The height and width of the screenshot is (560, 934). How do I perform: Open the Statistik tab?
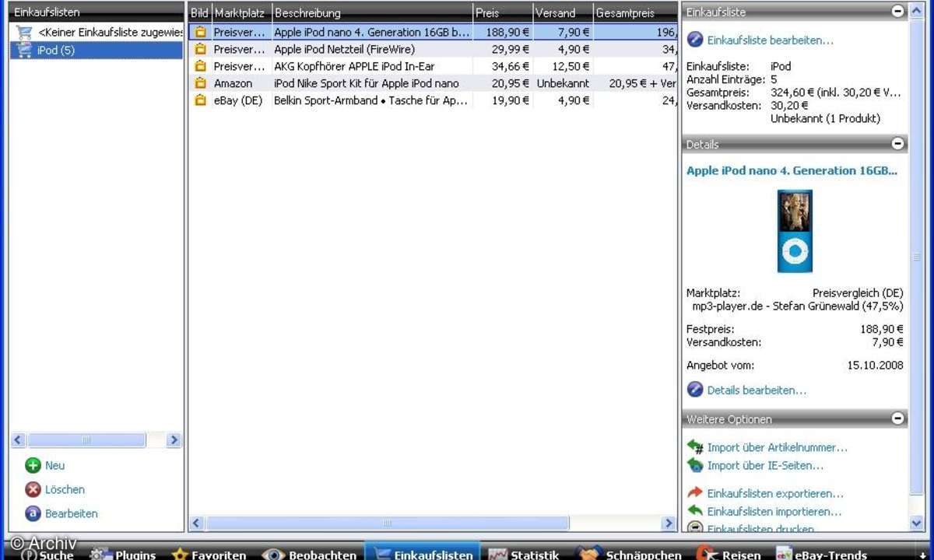click(x=523, y=554)
